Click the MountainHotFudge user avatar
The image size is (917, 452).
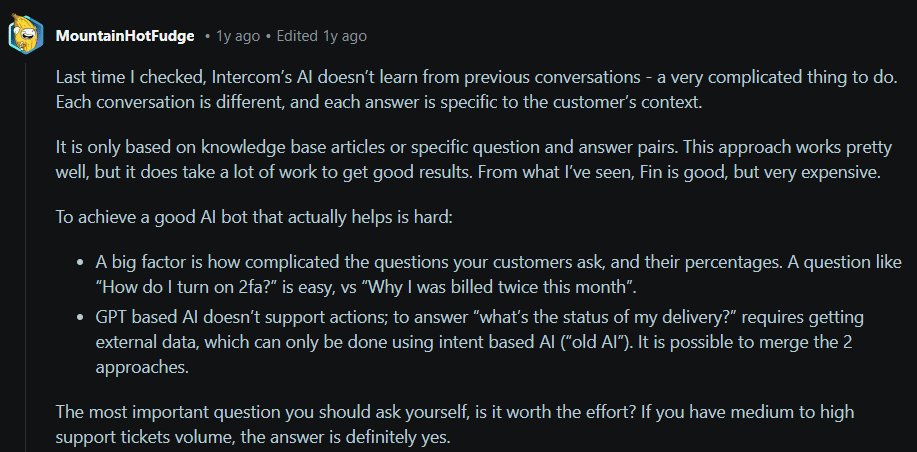25,35
